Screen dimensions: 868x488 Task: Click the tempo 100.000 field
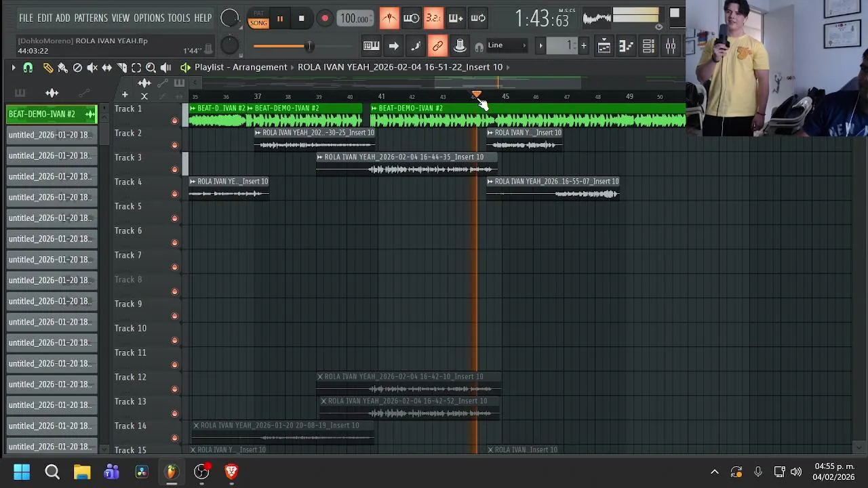click(x=355, y=18)
